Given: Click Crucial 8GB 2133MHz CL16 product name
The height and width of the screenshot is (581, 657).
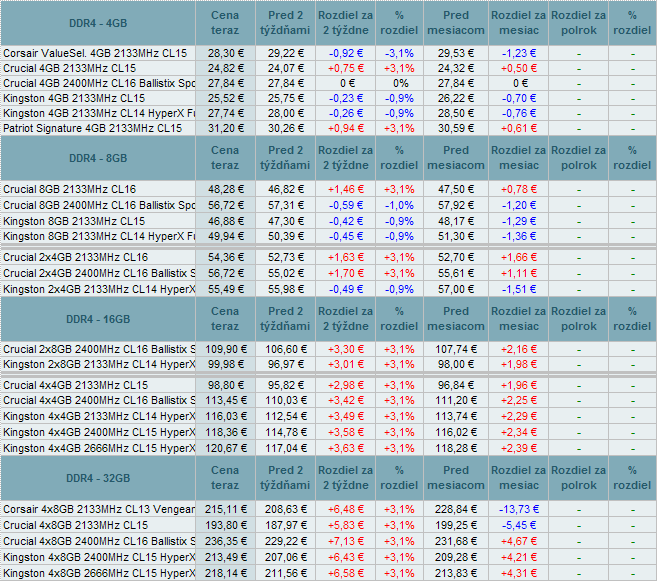Looking at the screenshot, I should pos(70,189).
